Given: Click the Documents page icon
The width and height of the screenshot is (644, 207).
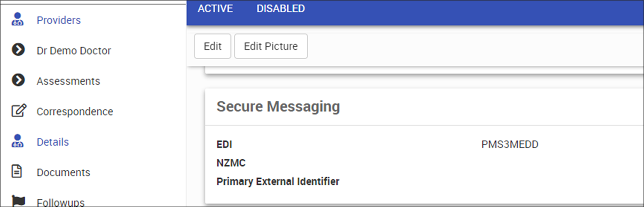Looking at the screenshot, I should coord(17,172).
